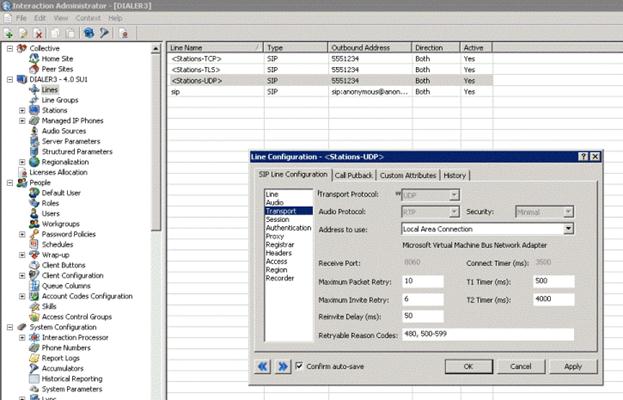Click the Home Site icon
Viewport: 623px width, 400px height.
33,58
